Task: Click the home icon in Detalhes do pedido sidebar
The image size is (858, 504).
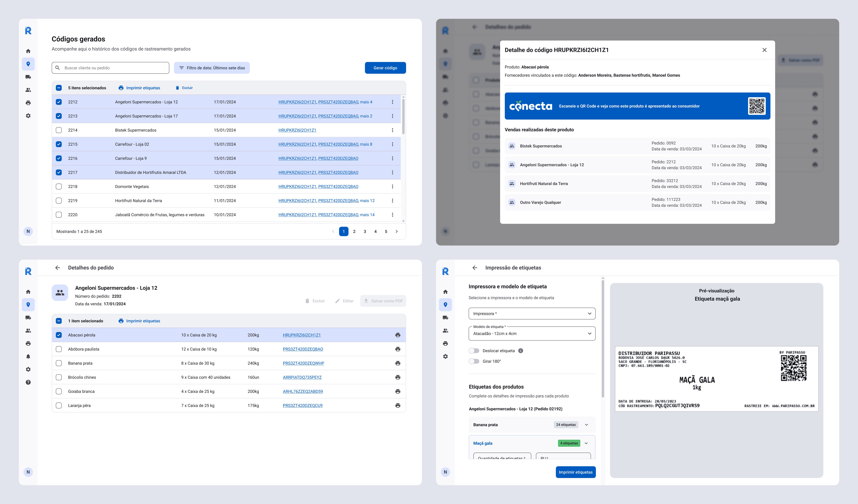Action: (x=28, y=292)
